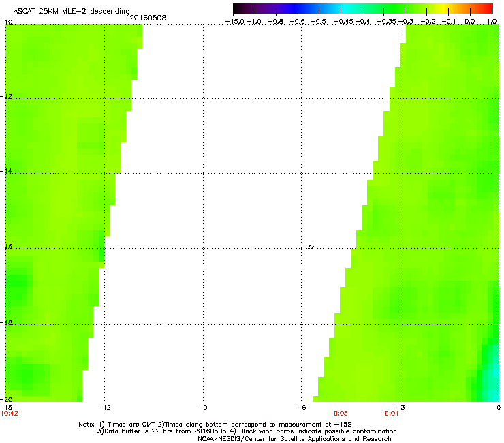
Task: Click the red pass time "9:03"
Action: point(341,414)
